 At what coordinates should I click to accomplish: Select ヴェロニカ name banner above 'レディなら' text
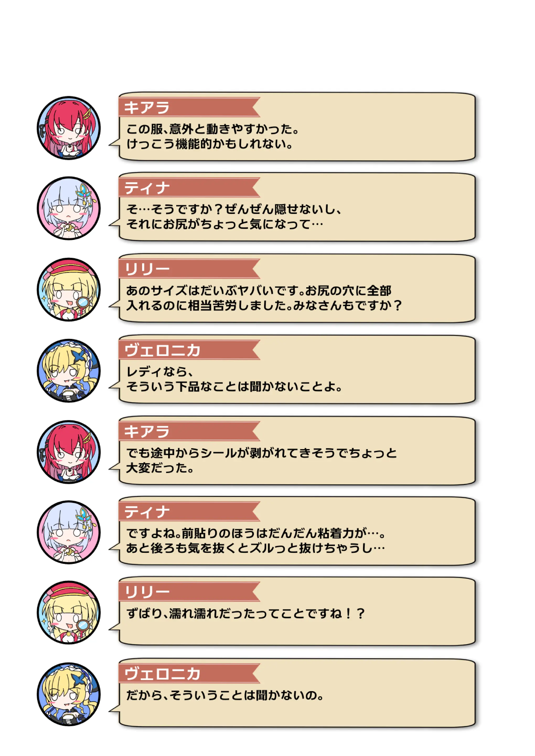(189, 350)
